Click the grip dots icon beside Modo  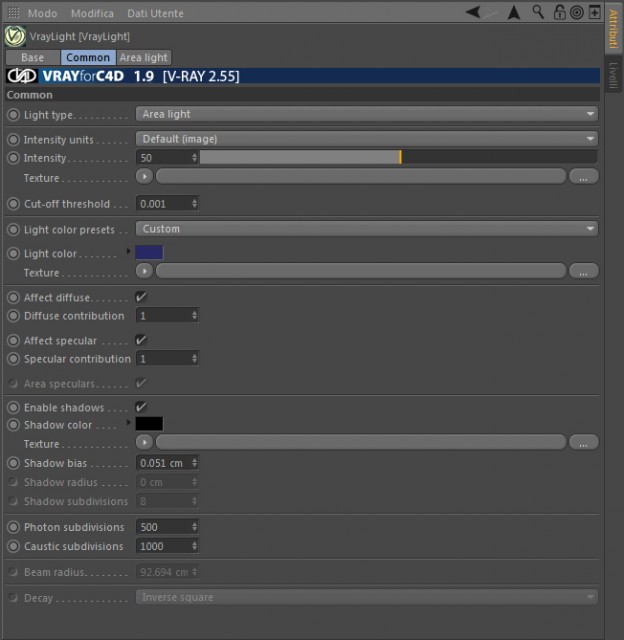click(x=13, y=13)
